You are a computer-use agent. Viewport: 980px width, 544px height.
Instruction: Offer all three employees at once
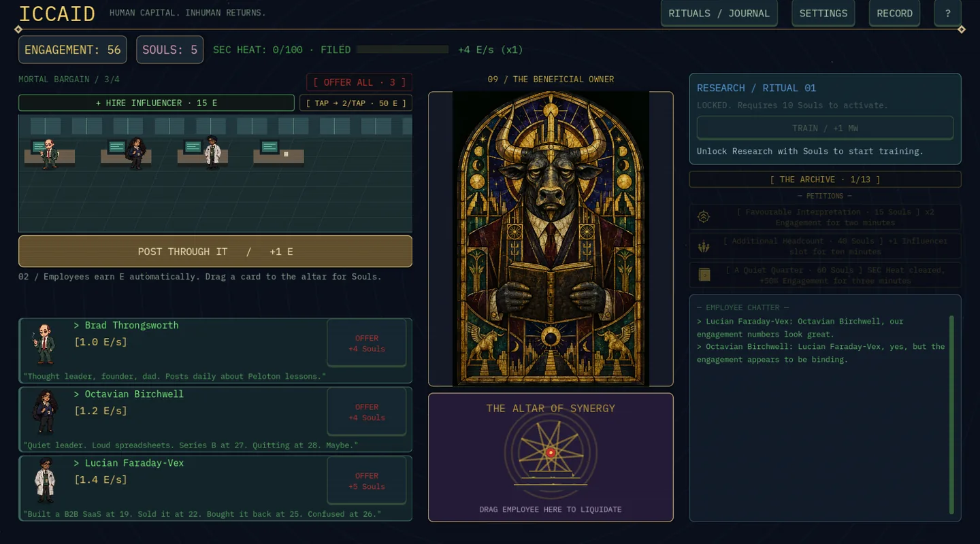[359, 82]
